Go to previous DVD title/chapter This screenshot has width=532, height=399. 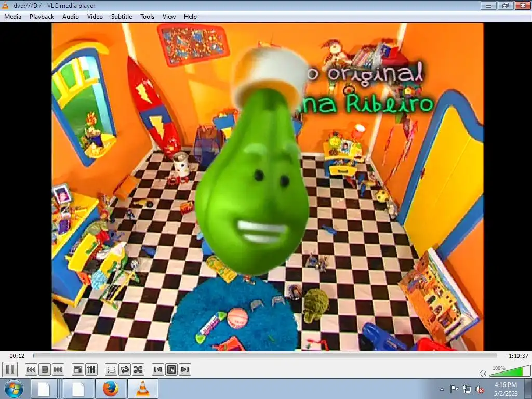tap(158, 369)
